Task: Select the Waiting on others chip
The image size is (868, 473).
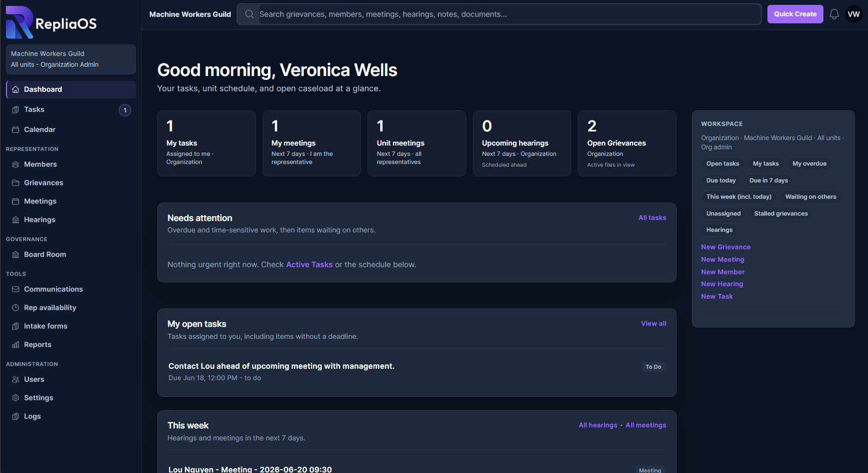Action: tap(810, 197)
